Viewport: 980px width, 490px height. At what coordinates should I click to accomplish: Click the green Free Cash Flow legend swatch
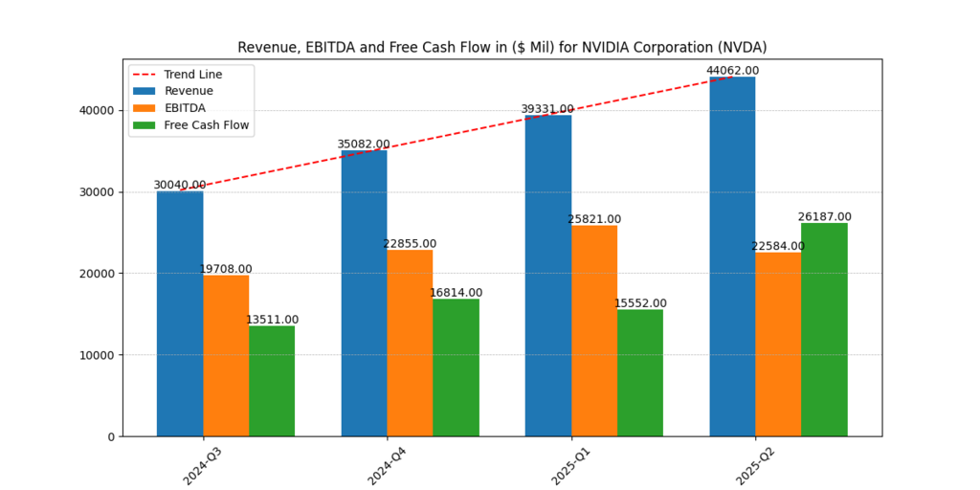[x=145, y=125]
